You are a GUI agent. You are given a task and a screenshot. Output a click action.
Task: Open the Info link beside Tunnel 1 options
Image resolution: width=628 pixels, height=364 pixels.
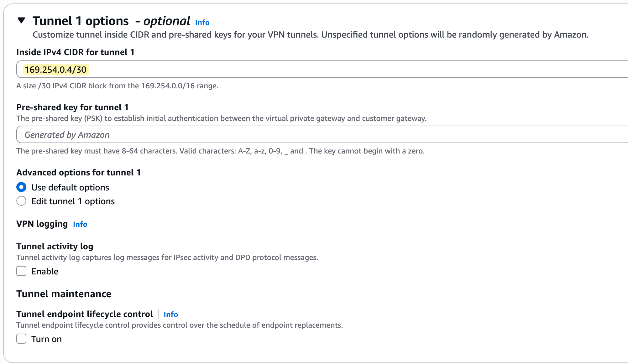coord(202,22)
